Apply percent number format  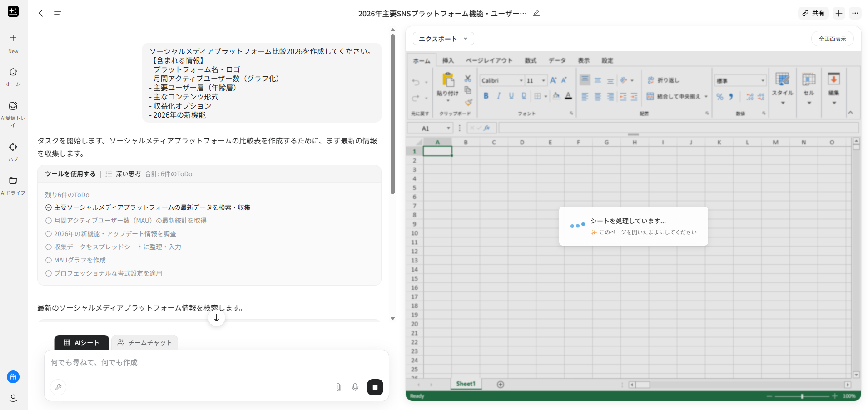(x=720, y=96)
